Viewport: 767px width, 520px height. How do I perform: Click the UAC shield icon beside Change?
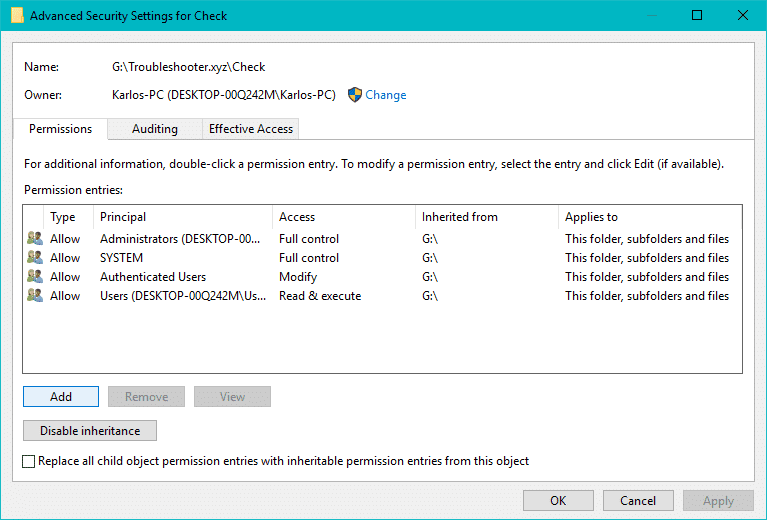point(354,95)
